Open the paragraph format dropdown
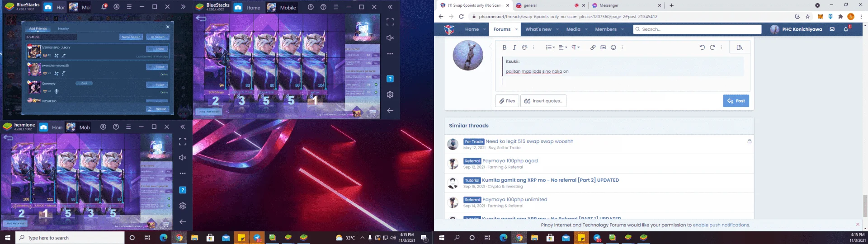The height and width of the screenshot is (244, 868). tap(576, 47)
